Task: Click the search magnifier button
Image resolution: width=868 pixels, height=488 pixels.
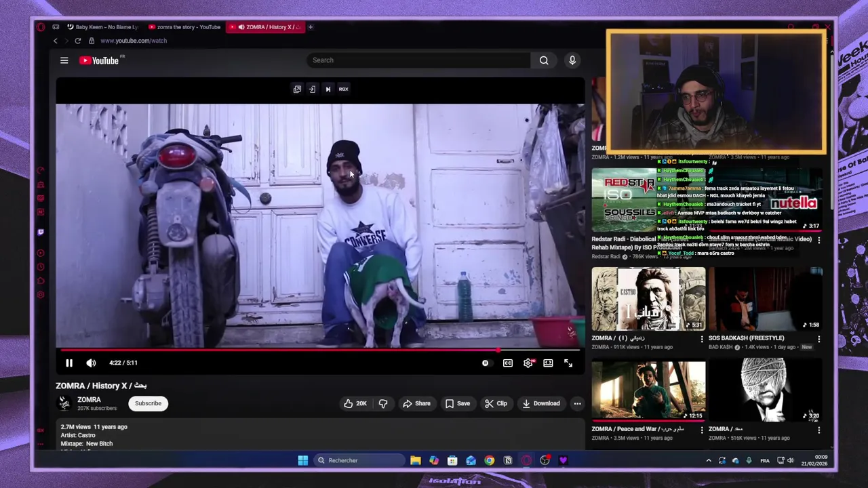Action: (x=544, y=60)
